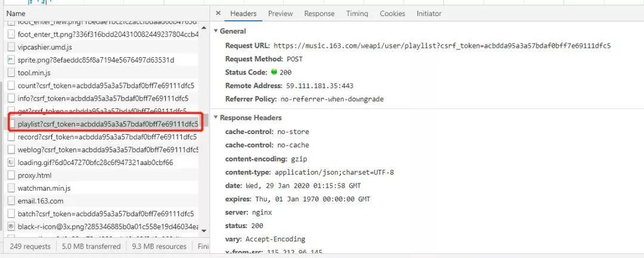Select the sprite.png image request icon
Image resolution: width=644 pixels, height=258 pixels.
coord(11,60)
